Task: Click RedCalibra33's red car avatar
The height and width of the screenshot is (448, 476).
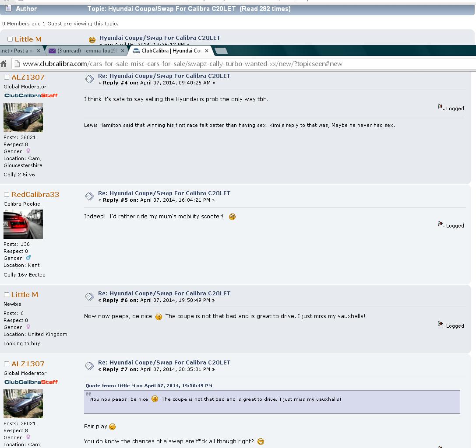Action: click(x=23, y=224)
